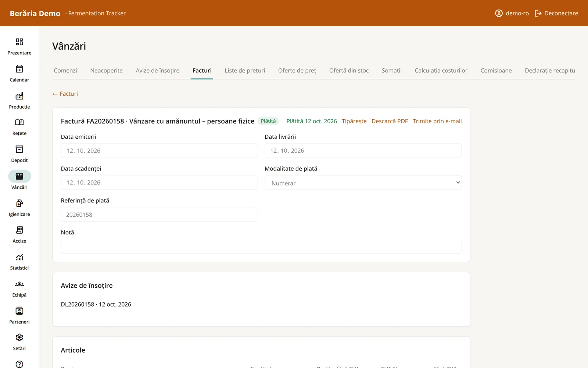Click the Deconectare logout button
The image size is (588, 368).
click(556, 13)
